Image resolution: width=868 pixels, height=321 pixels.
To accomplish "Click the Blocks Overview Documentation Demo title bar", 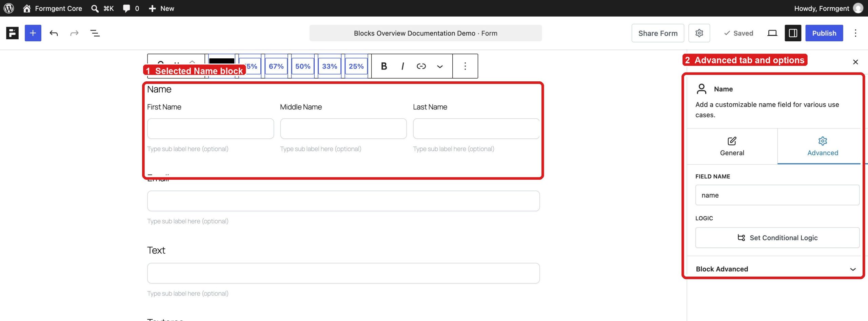I will 426,33.
